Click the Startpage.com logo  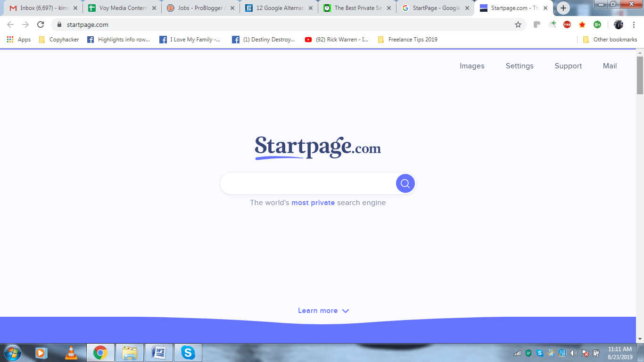tap(318, 148)
